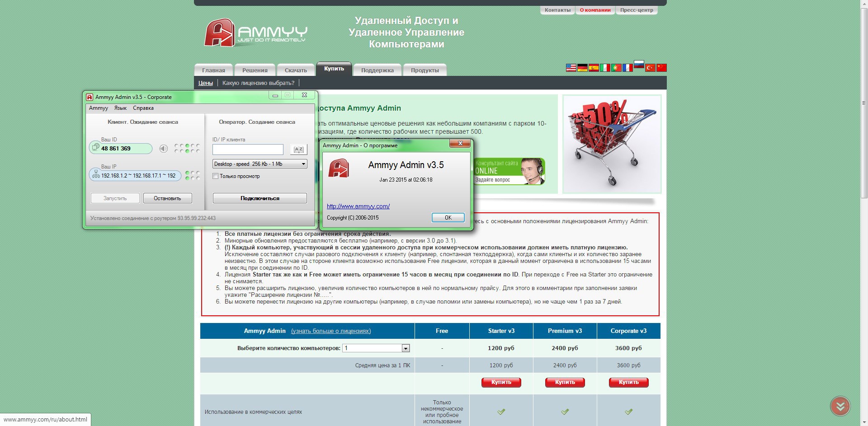This screenshot has height=426, width=868.
Task: Open the Решения tab
Action: pyautogui.click(x=255, y=70)
